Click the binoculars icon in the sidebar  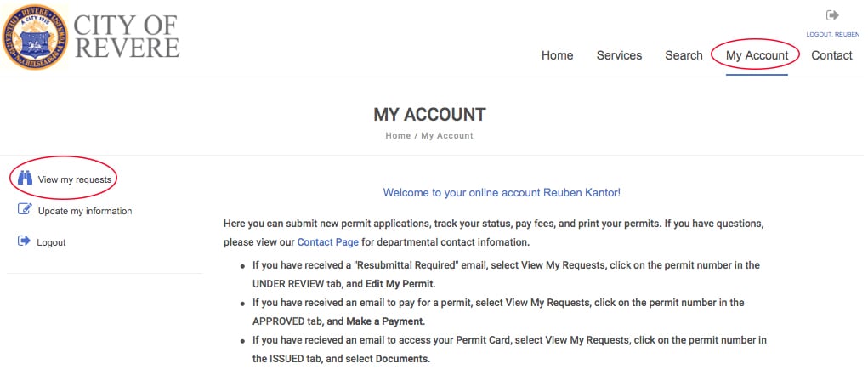pos(25,179)
